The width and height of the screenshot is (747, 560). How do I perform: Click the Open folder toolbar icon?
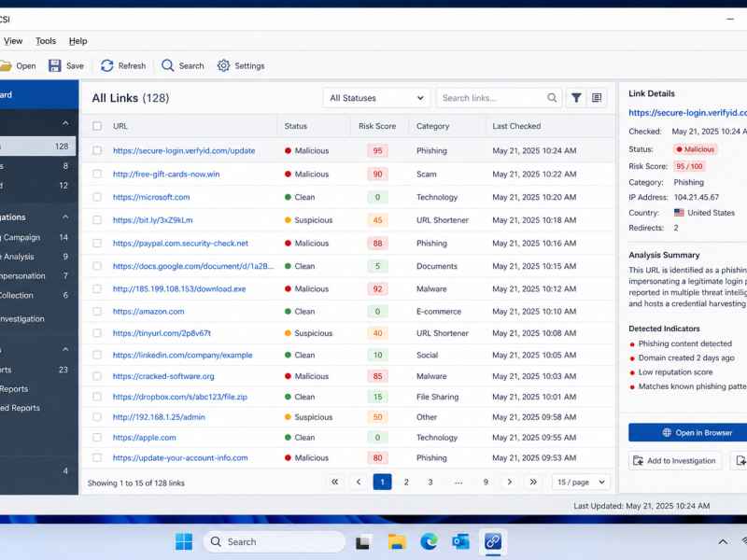click(5, 65)
